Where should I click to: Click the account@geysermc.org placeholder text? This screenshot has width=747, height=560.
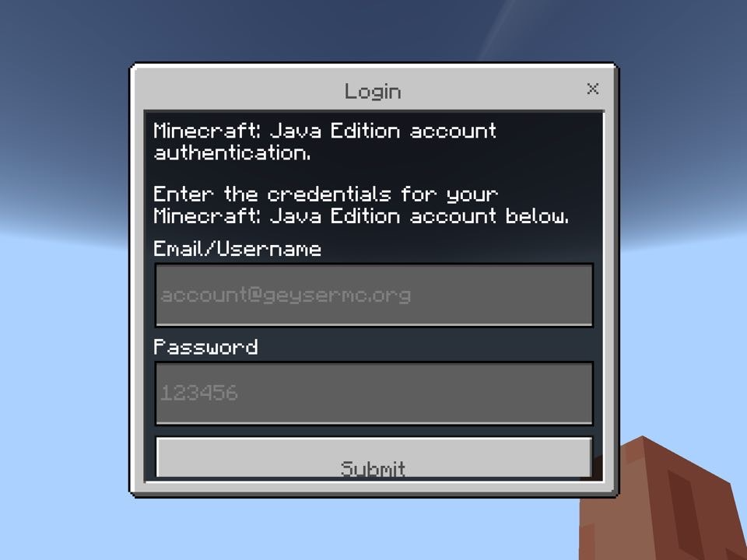pyautogui.click(x=286, y=296)
